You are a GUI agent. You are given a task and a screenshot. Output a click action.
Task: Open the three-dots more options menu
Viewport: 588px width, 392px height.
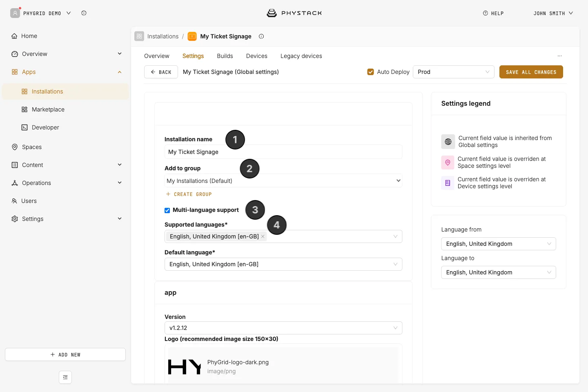pyautogui.click(x=560, y=56)
